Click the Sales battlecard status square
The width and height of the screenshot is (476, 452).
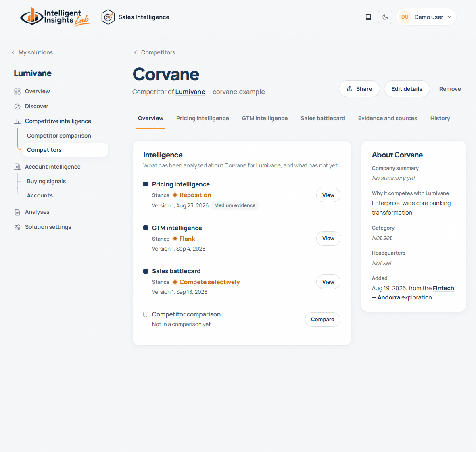(x=146, y=271)
